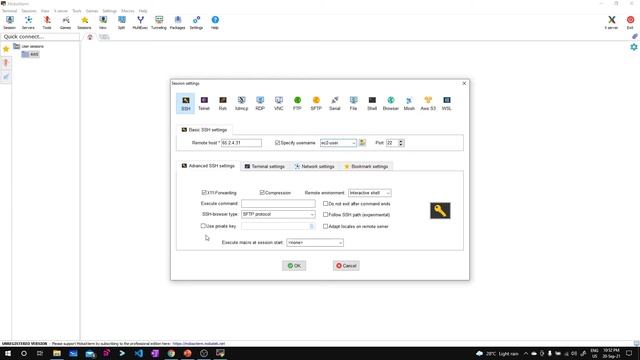Open the Sessions star toolbar button
Viewport: 640px width, 360px height.
pyautogui.click(x=84, y=22)
